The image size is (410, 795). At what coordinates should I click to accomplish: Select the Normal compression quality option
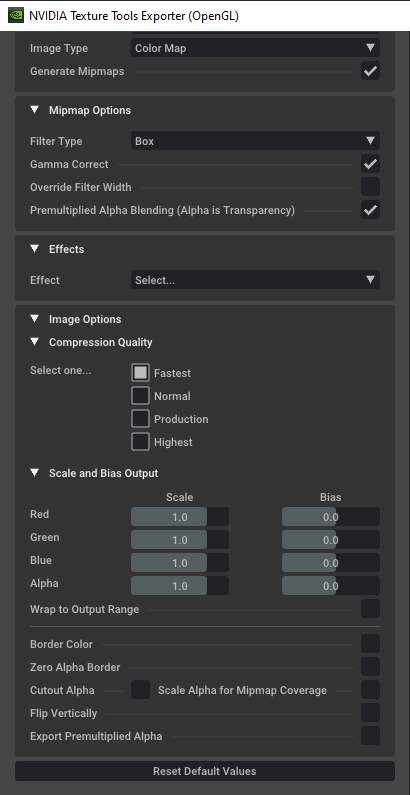140,396
